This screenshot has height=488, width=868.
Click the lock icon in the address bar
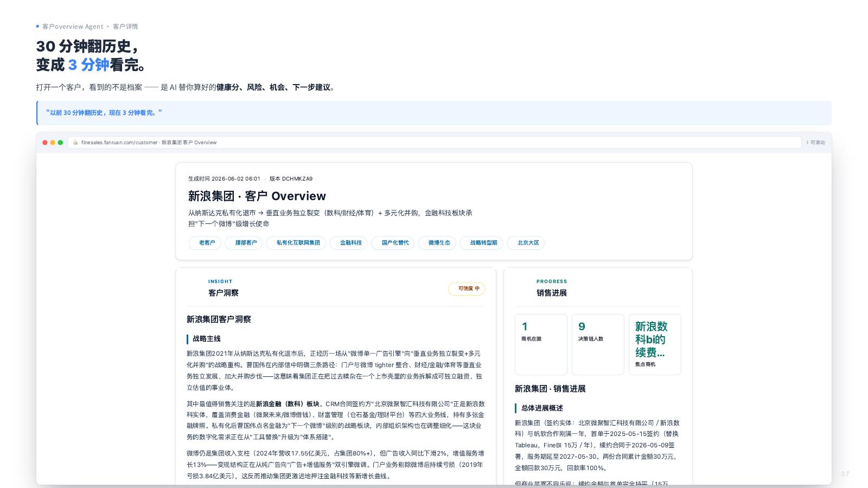[x=75, y=143]
